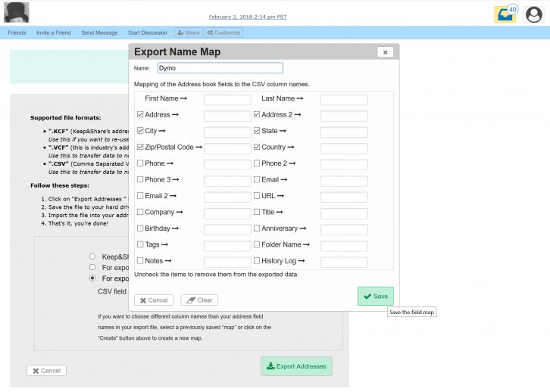Image resolution: width=550 pixels, height=392 pixels.
Task: Click the map Name input field
Action: click(220, 68)
